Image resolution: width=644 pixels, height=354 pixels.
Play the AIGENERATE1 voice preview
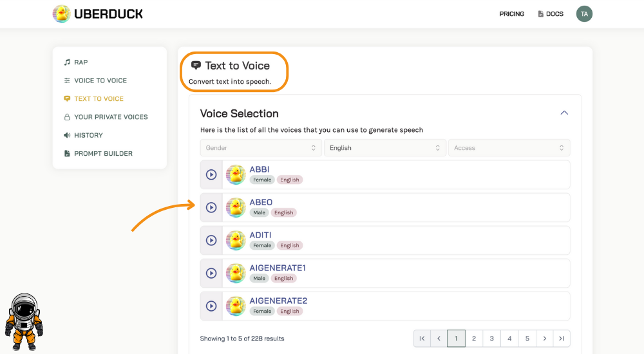click(x=211, y=273)
